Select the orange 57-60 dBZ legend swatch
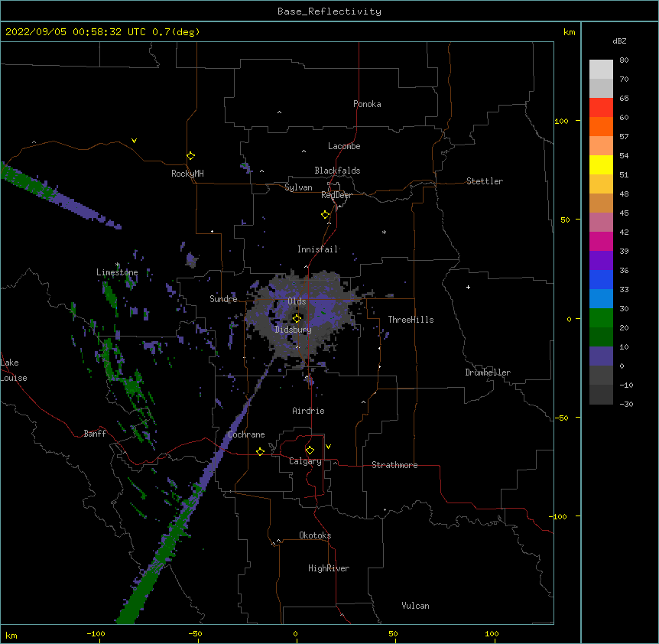This screenshot has width=659, height=644. tap(601, 126)
